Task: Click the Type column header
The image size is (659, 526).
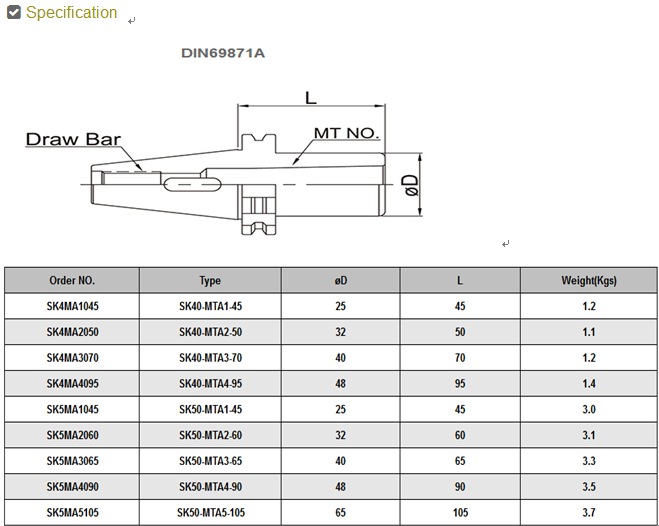Action: (210, 280)
